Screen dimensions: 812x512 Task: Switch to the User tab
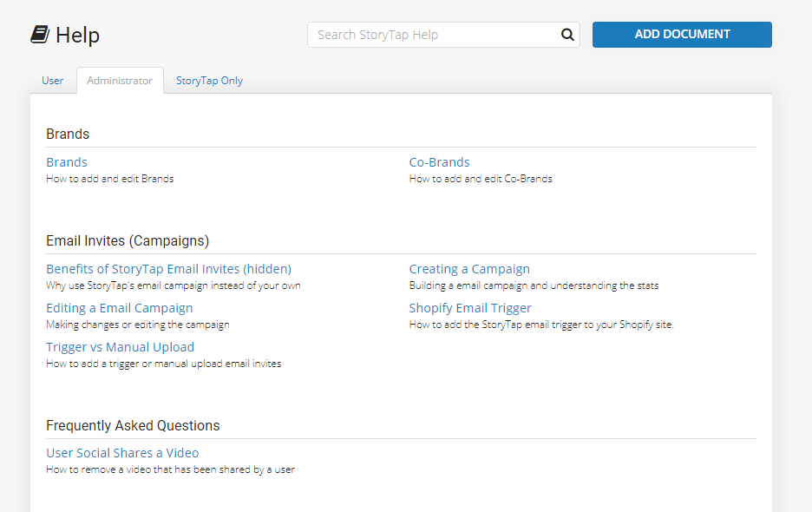[x=53, y=81]
